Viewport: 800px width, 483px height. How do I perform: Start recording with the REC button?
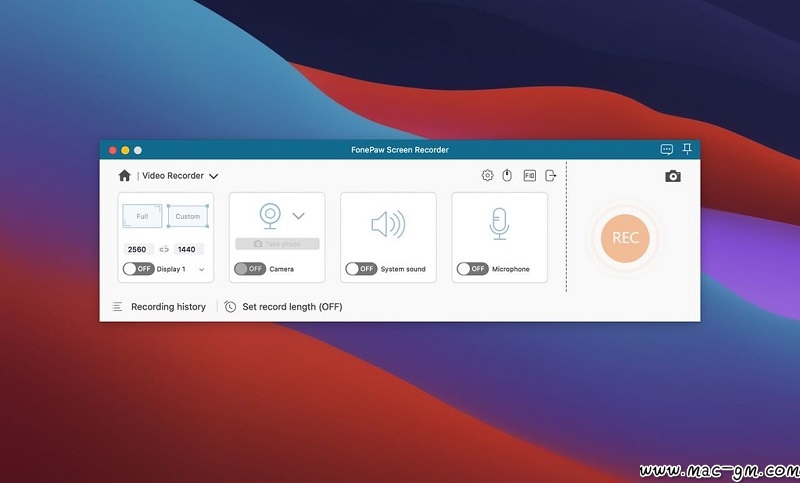625,238
